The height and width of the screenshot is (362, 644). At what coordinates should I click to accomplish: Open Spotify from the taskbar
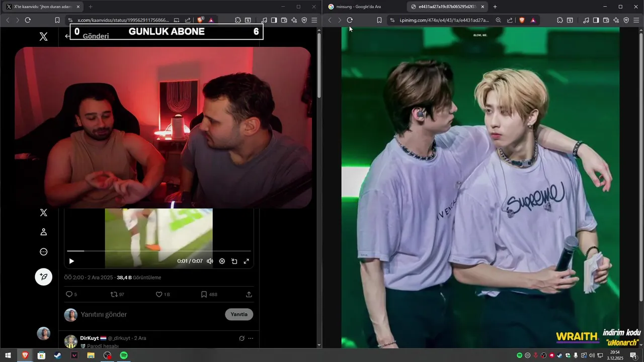point(124,355)
